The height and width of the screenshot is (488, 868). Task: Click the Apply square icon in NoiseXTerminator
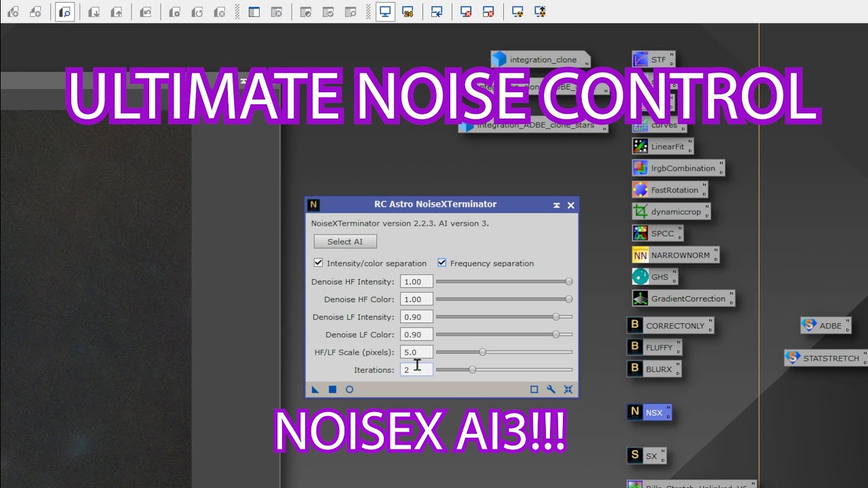click(332, 389)
